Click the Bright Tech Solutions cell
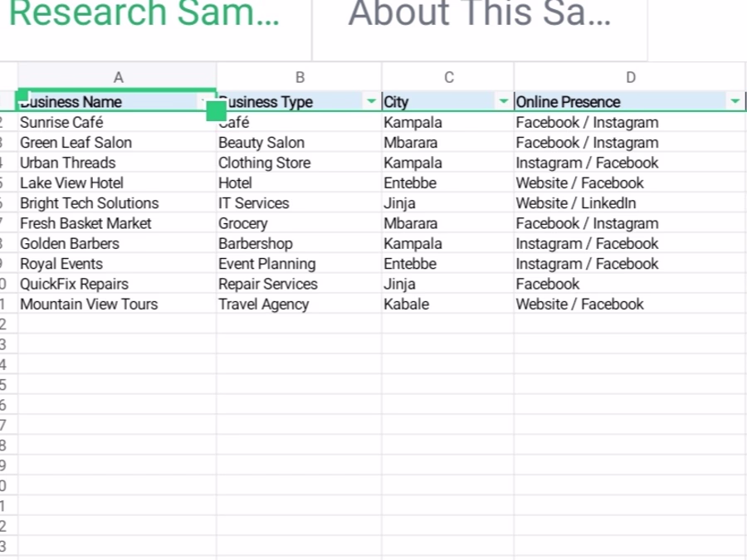 tap(117, 203)
